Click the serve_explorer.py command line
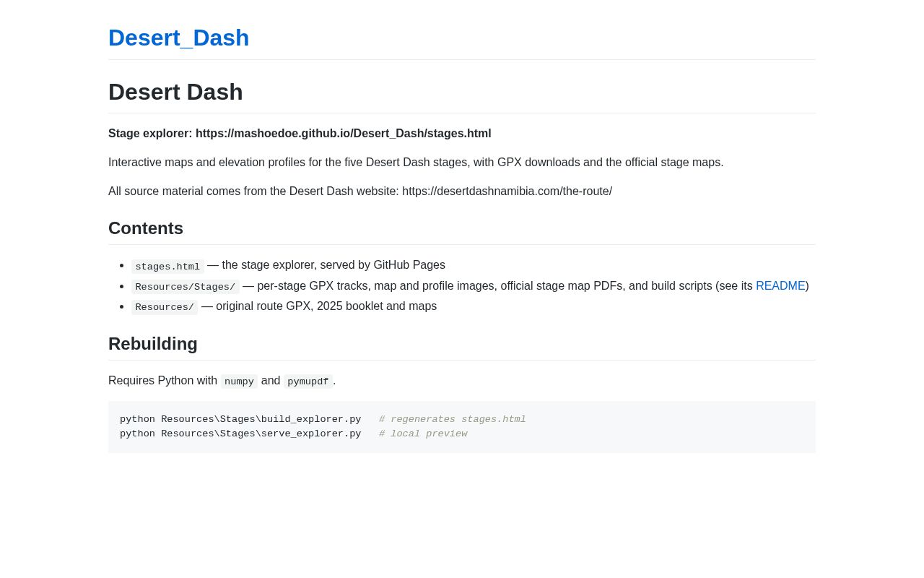Viewport: 924px width, 578px height. [240, 434]
